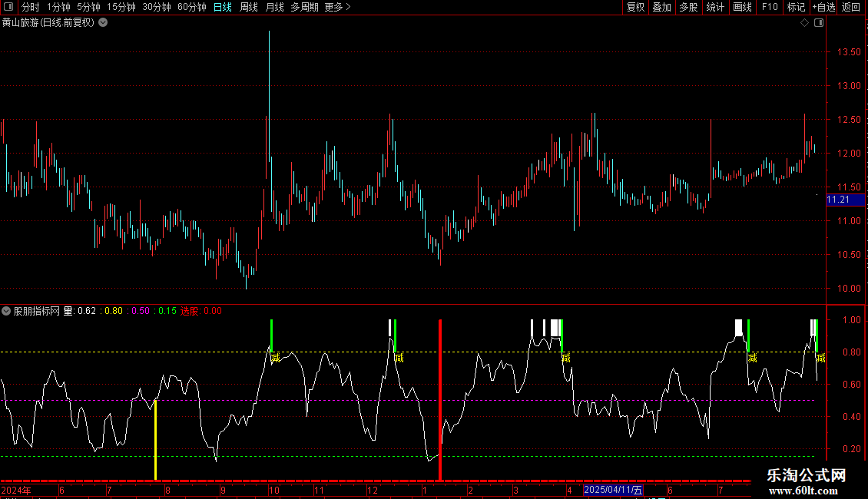
Task: Select 1分钟 period
Action: (x=58, y=7)
